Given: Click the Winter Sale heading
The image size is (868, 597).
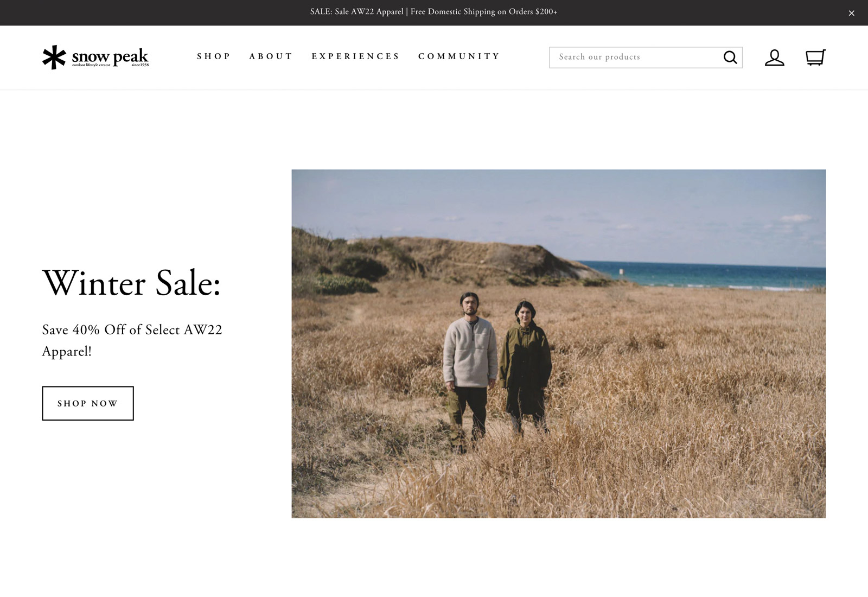Looking at the screenshot, I should pos(132,283).
